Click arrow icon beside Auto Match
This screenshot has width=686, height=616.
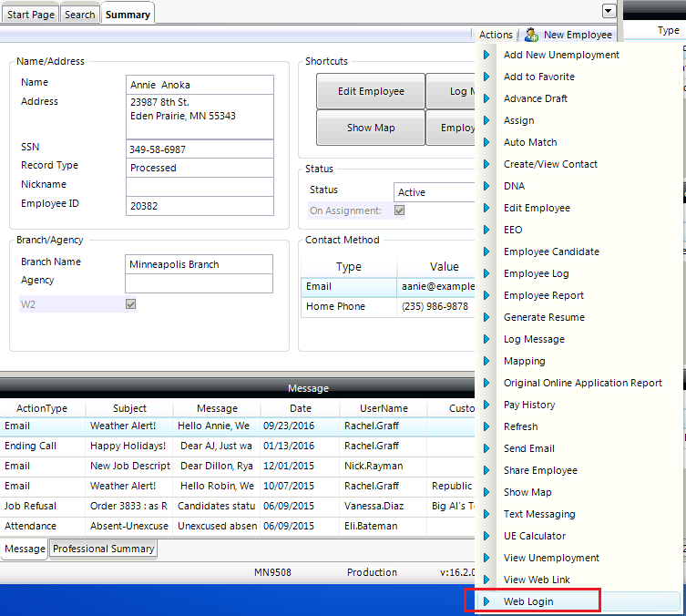click(x=486, y=142)
